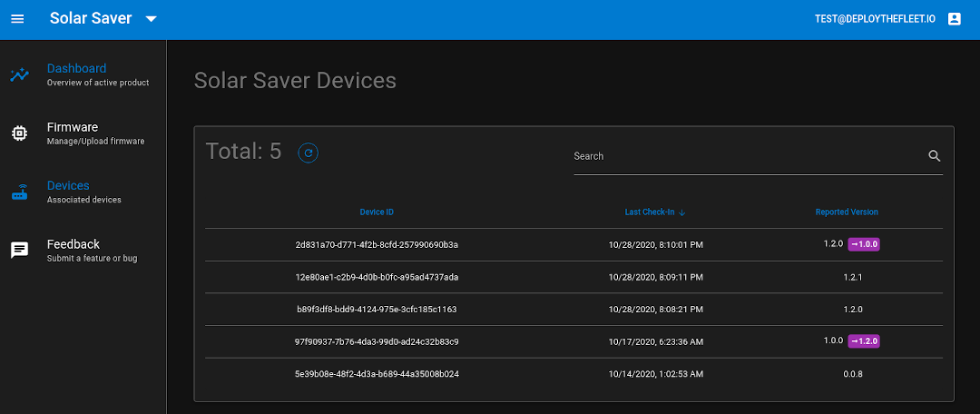Viewport: 980px width, 414px height.
Task: Sort by Reported Version column header
Action: pos(847,212)
